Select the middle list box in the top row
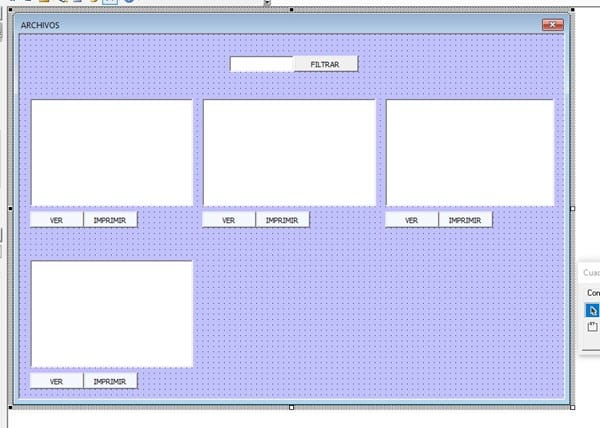The image size is (600, 428). [x=289, y=153]
